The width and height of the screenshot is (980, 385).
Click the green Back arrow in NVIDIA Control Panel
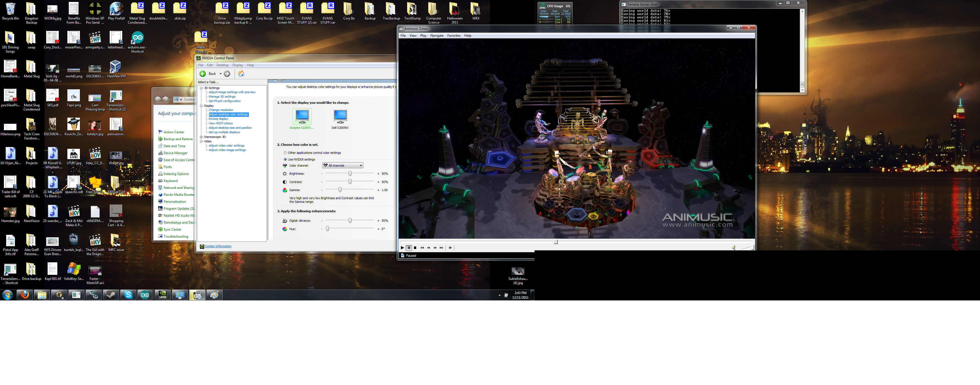[x=203, y=74]
